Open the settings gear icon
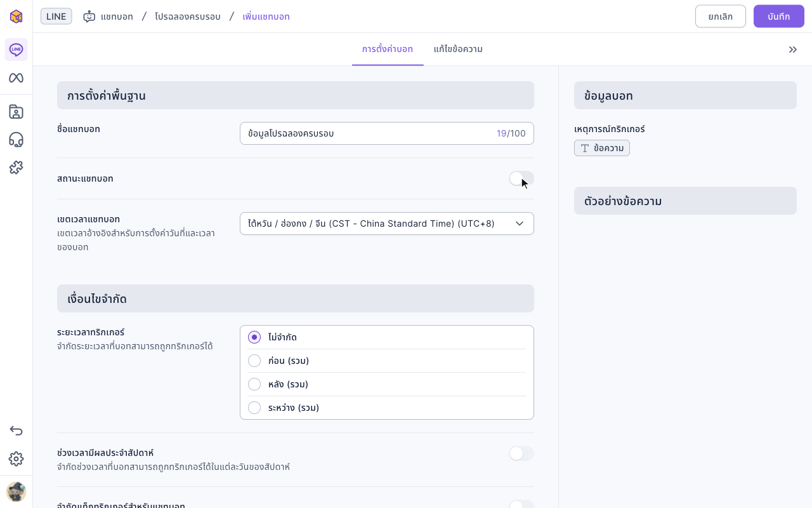Viewport: 812px width, 508px height. point(16,459)
